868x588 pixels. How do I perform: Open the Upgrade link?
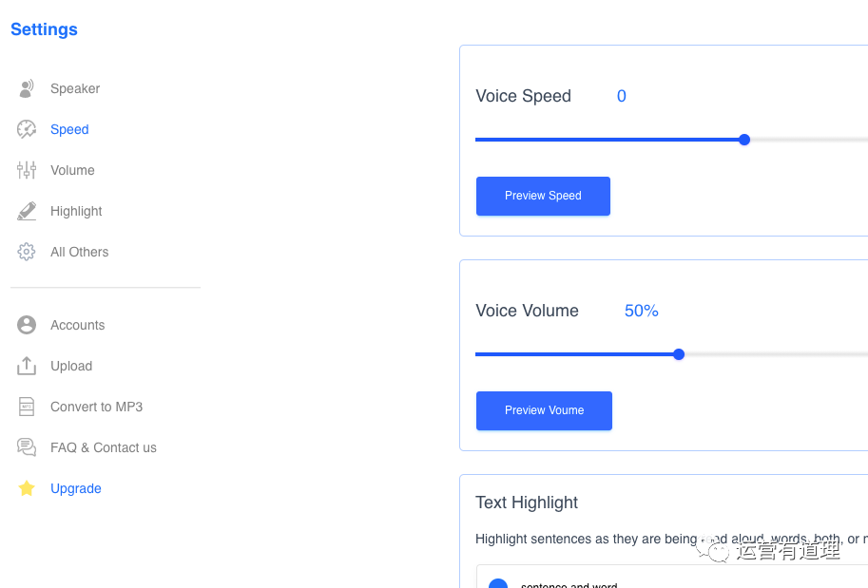76,488
